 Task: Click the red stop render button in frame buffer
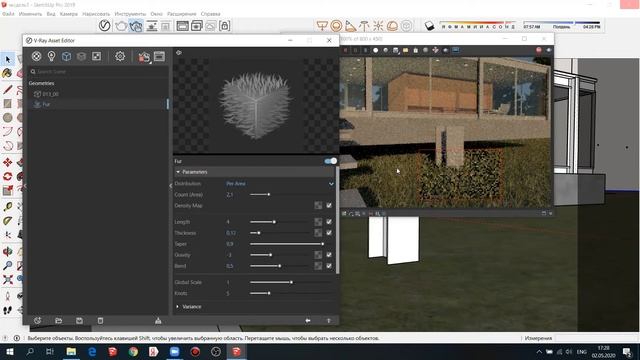538,50
